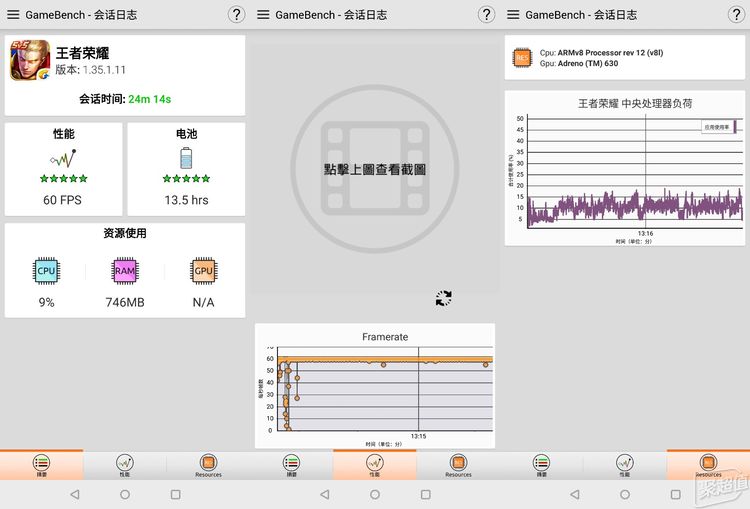Click the 13:16 marker on CPU load chart
The image size is (750, 509).
(x=645, y=233)
